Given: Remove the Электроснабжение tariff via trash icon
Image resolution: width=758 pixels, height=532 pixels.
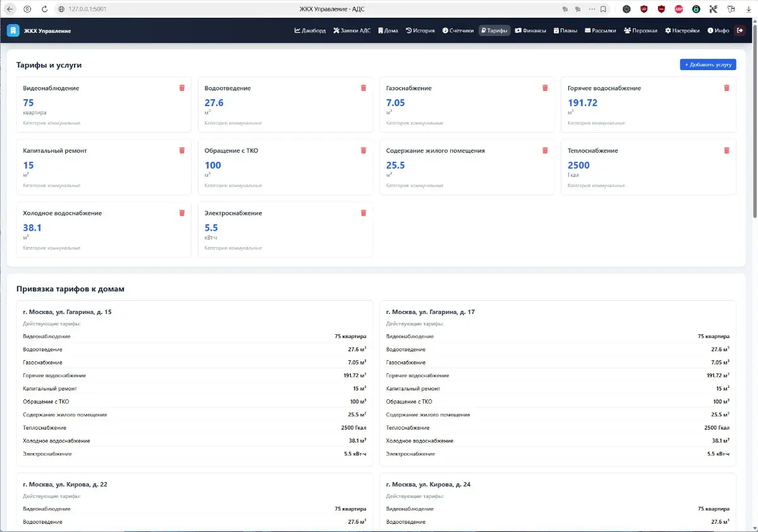Looking at the screenshot, I should (x=364, y=212).
